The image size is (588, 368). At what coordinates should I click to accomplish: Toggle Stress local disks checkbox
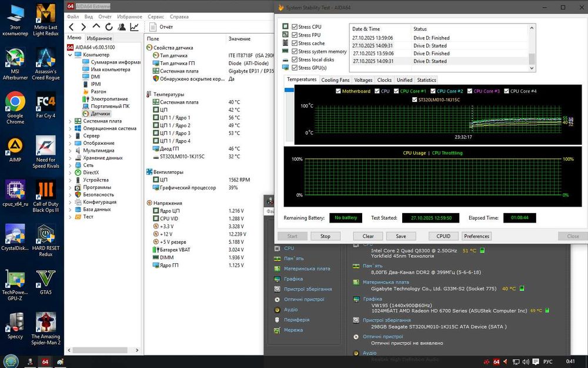295,59
